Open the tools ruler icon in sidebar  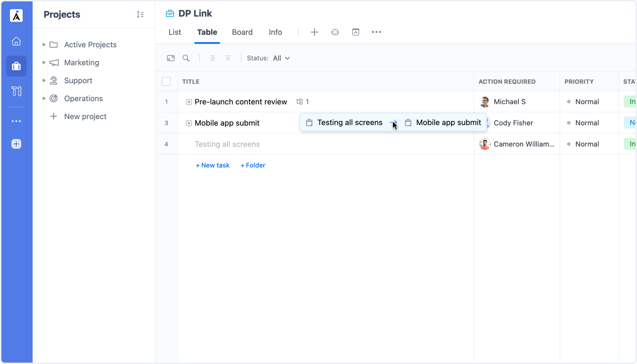16,91
